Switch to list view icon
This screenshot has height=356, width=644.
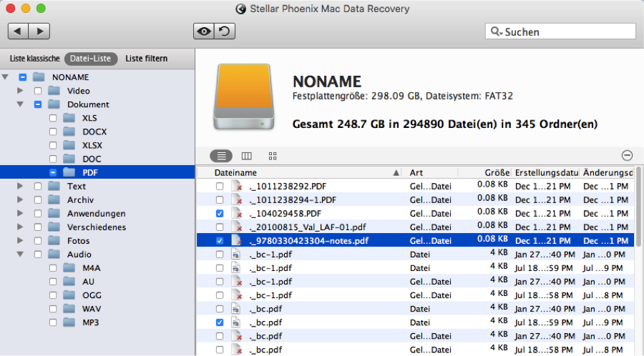(221, 156)
